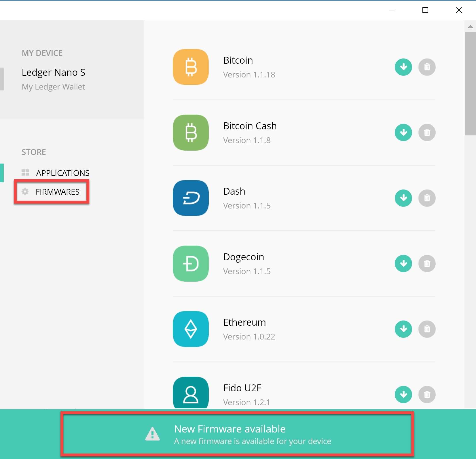476x459 pixels.
Task: Click the 'Dash' app name
Action: (x=234, y=191)
